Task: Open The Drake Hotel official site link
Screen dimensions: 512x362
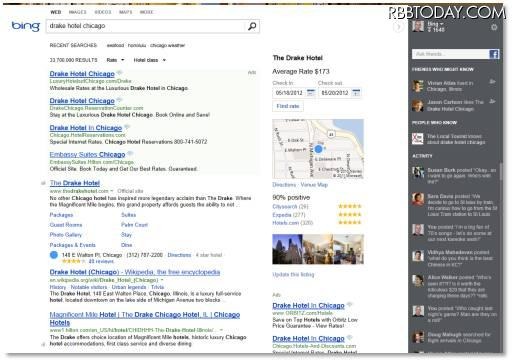Action: tap(75, 183)
